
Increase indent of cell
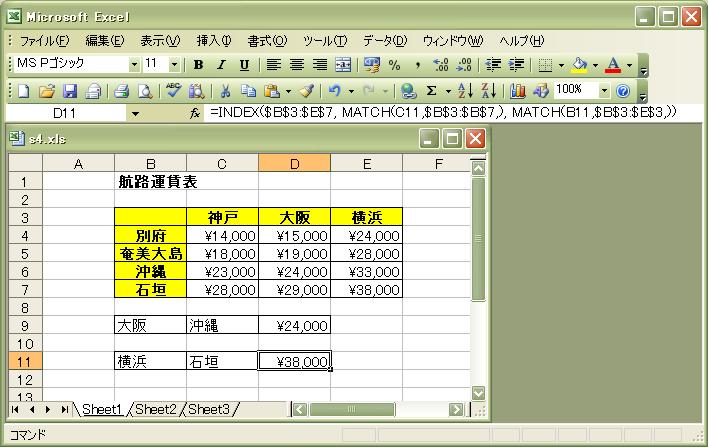pos(516,65)
